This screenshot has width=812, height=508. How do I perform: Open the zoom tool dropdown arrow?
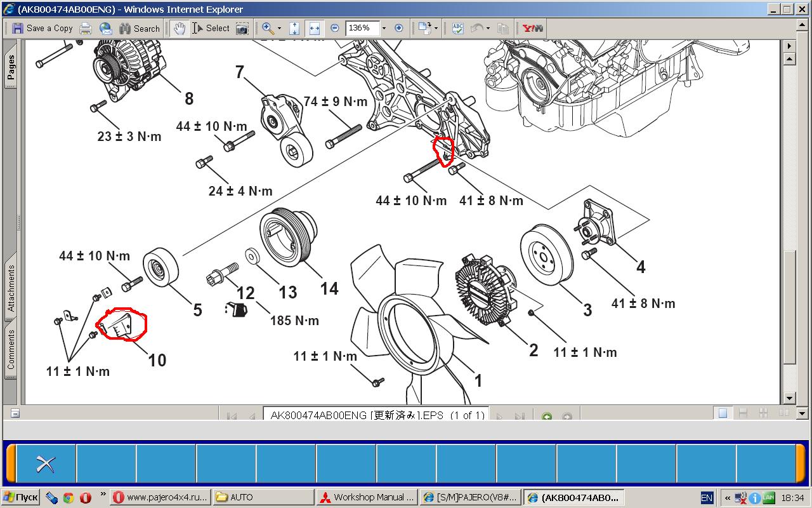[279, 28]
